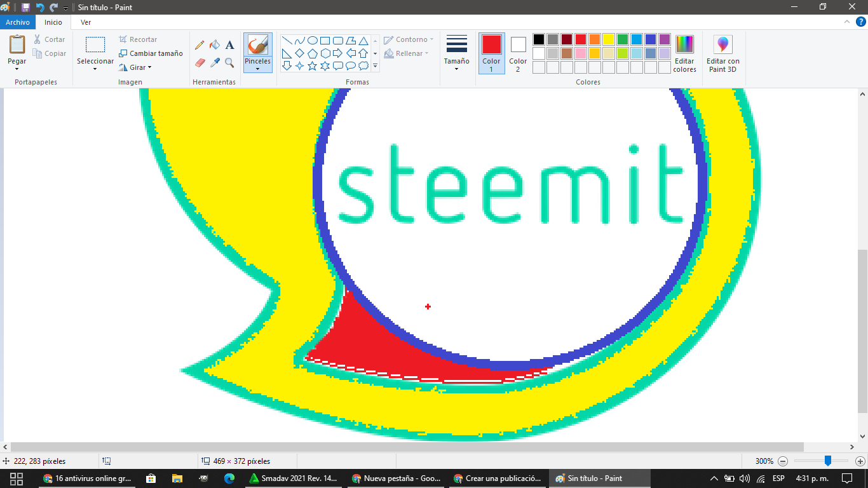Open the Pegar dropdown arrow

(17, 68)
